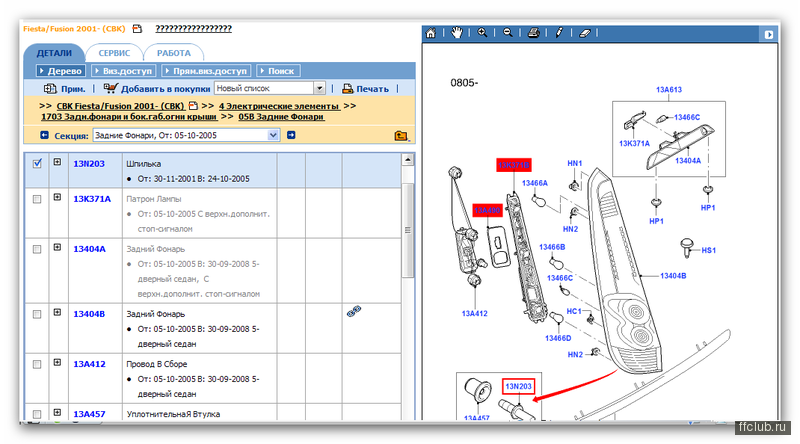This screenshot has width=800, height=444.
Task: Expand the 13N203 row
Action: tap(57, 162)
